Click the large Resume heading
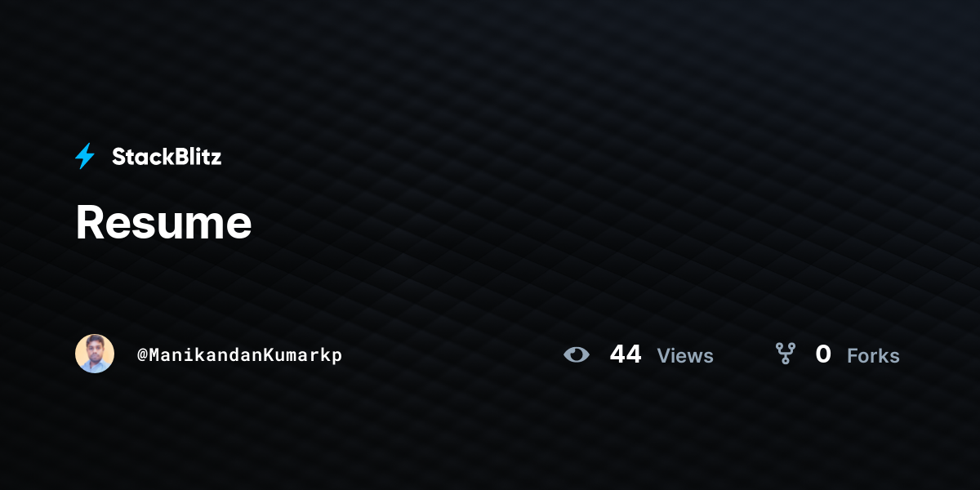 click(x=163, y=222)
